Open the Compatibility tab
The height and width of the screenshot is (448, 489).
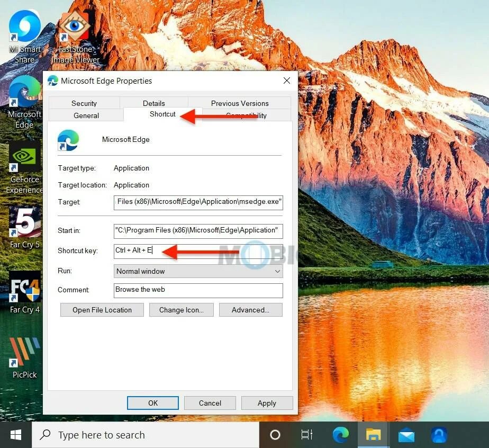tap(247, 115)
